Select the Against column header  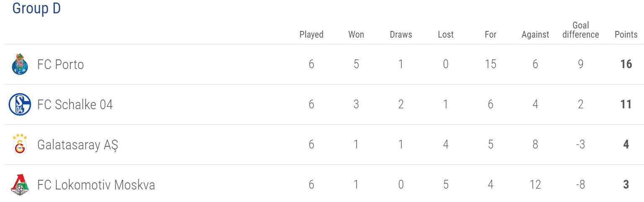[x=535, y=34]
